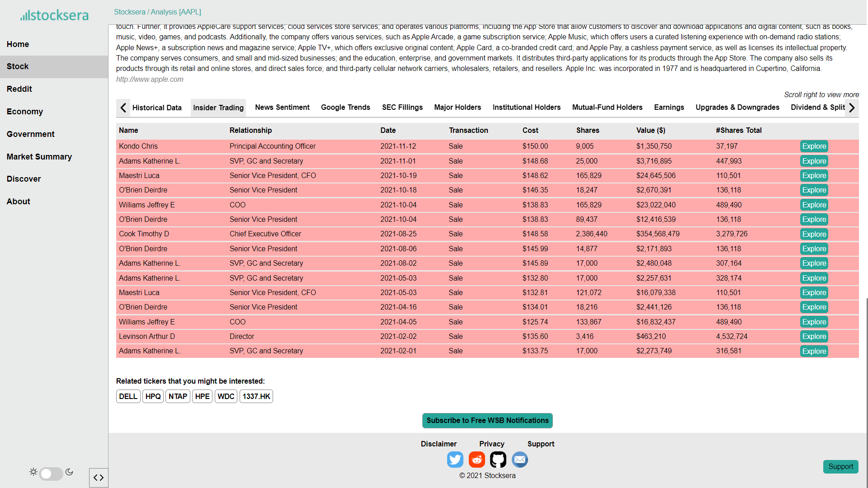Click the green Support button
The height and width of the screenshot is (488, 868).
coord(840,467)
